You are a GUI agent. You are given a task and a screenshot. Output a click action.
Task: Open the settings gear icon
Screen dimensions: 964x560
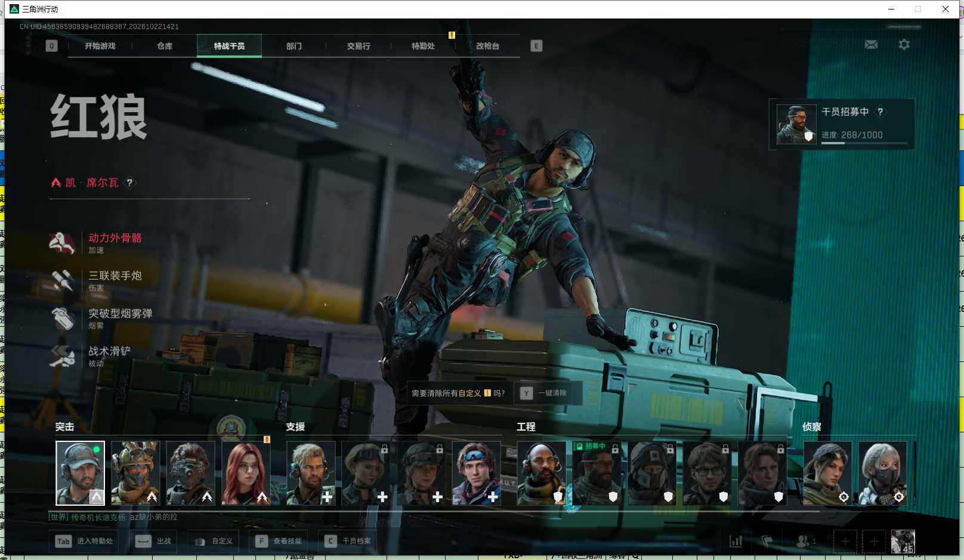point(904,45)
